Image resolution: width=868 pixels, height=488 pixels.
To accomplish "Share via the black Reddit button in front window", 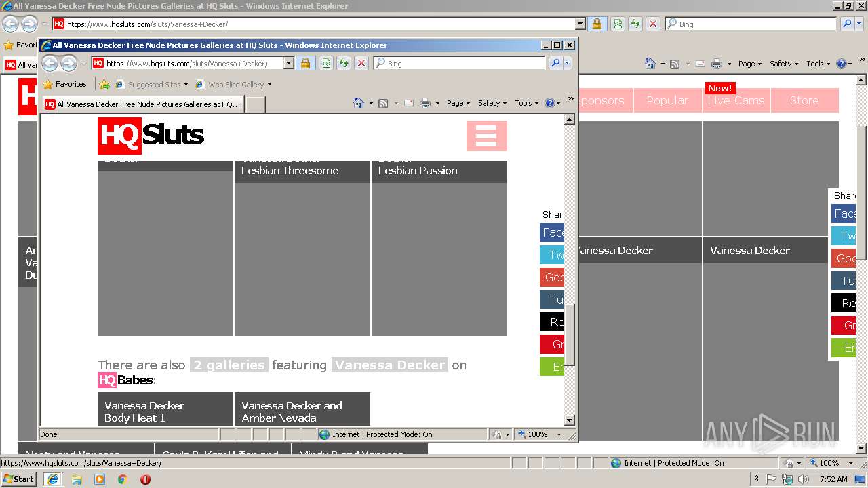I will (x=552, y=322).
